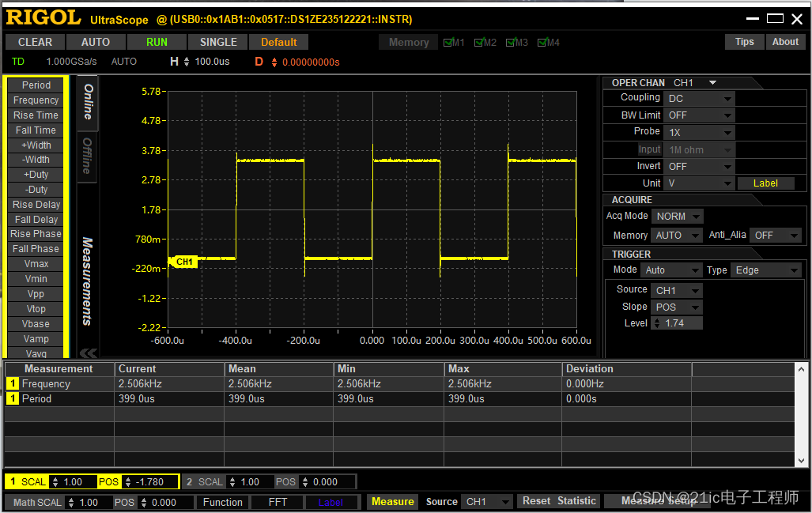Open the Invert OFF dropdown
The image size is (812, 513).
coord(699,167)
